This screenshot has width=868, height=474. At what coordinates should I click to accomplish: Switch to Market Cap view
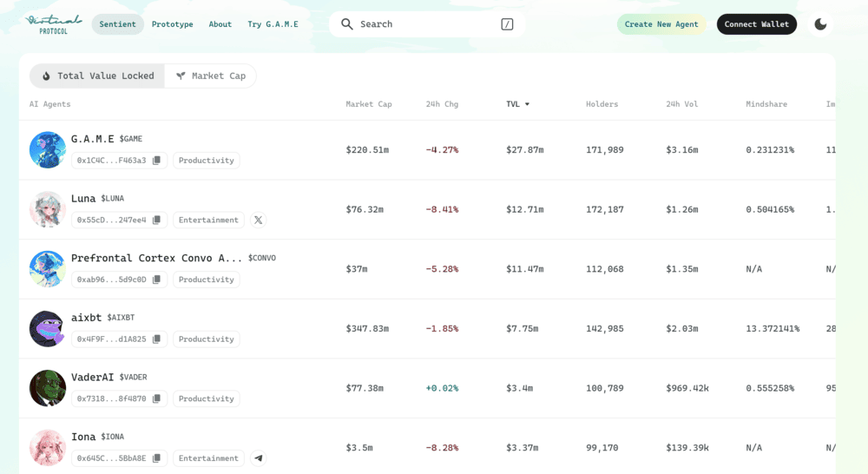[210, 76]
